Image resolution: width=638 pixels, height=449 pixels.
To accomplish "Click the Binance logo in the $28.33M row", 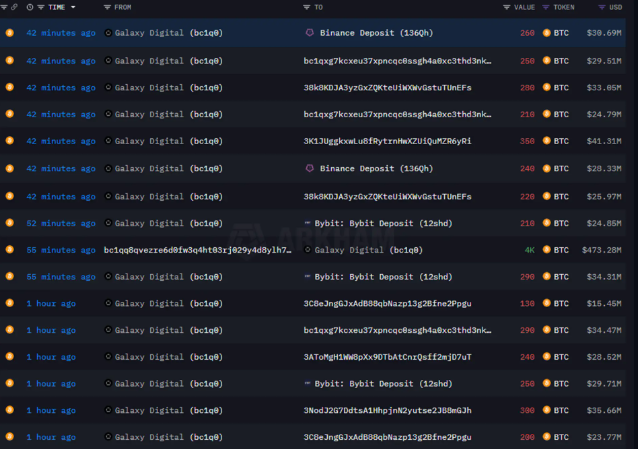I will pyautogui.click(x=310, y=168).
